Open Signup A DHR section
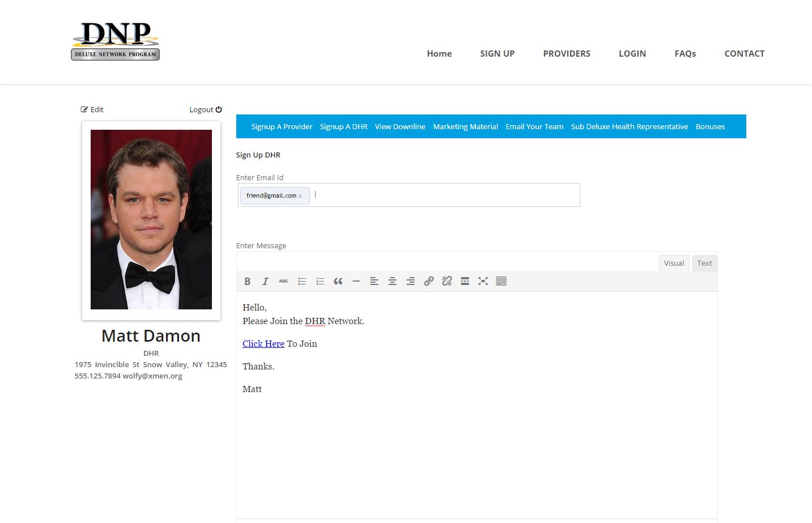This screenshot has height=523, width=812. coord(343,126)
